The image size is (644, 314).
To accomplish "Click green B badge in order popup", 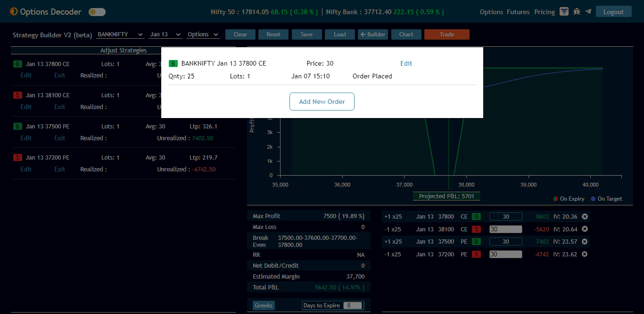I will tap(173, 63).
